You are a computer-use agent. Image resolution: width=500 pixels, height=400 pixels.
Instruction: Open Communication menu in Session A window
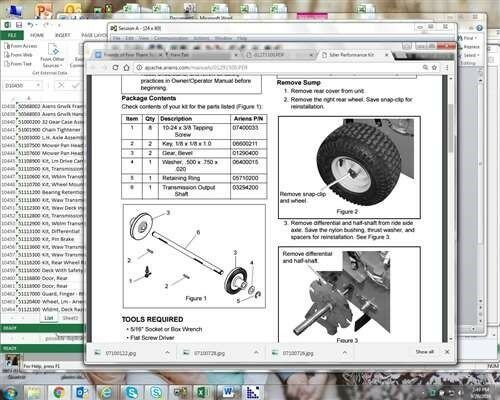point(171,38)
